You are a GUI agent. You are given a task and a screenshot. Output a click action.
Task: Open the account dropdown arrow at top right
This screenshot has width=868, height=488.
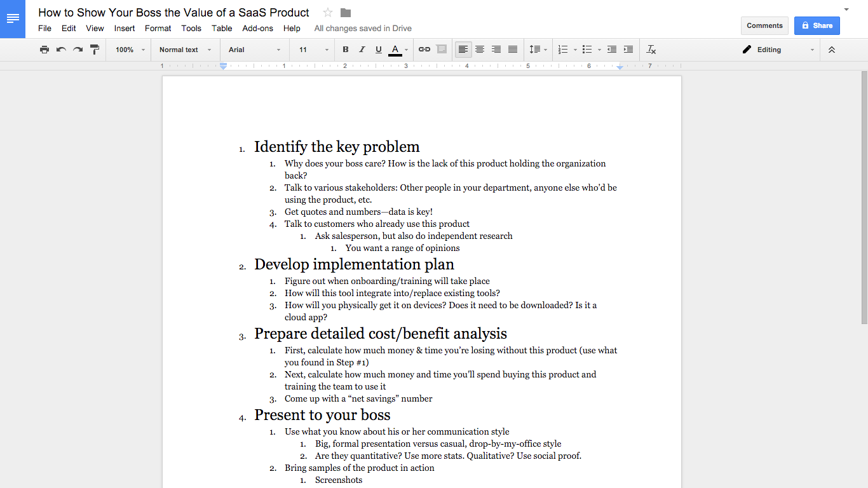[x=846, y=10]
